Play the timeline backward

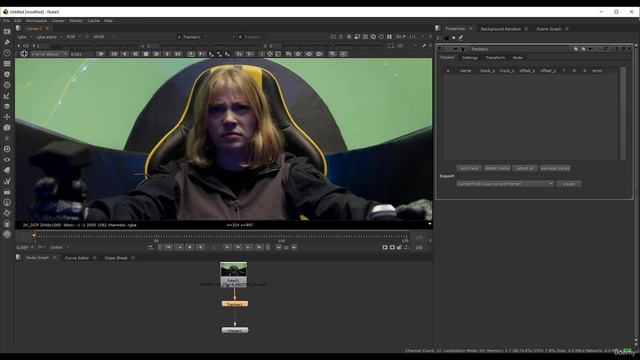200,247
